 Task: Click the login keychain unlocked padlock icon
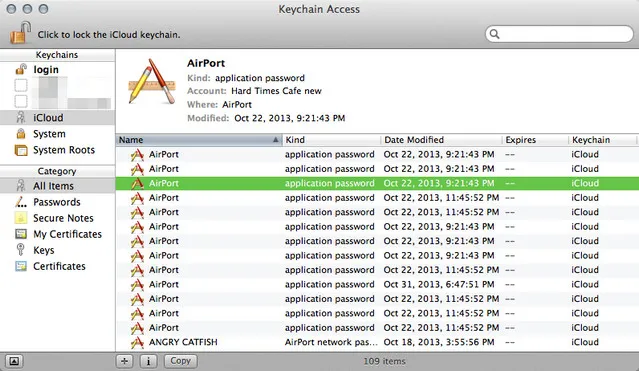click(x=21, y=70)
